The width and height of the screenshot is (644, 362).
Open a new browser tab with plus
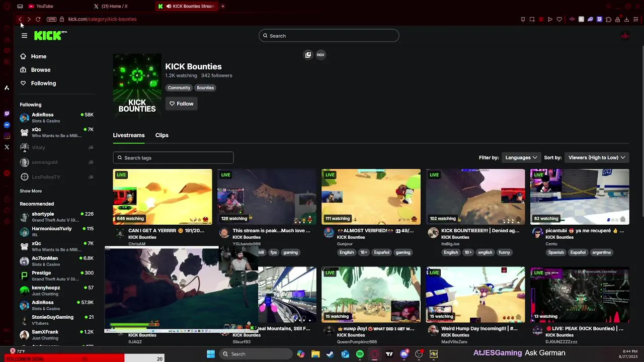click(223, 6)
